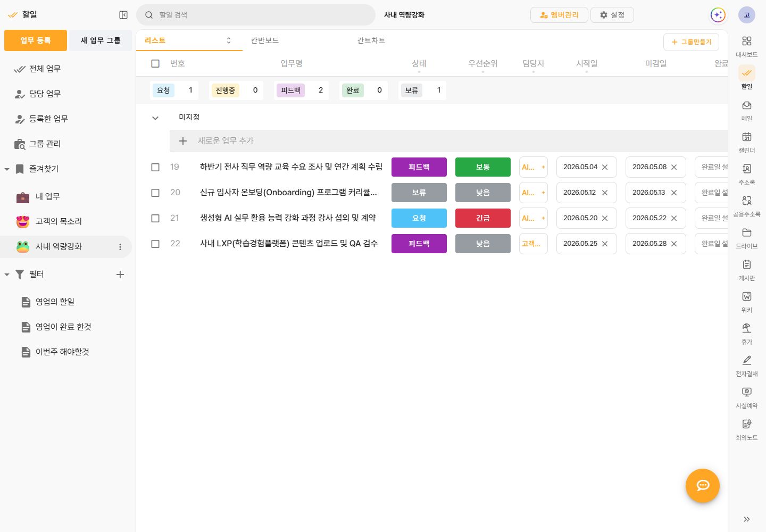Image resolution: width=766 pixels, height=532 pixels.
Task: Click the 업무 등록 button
Action: (x=36, y=40)
